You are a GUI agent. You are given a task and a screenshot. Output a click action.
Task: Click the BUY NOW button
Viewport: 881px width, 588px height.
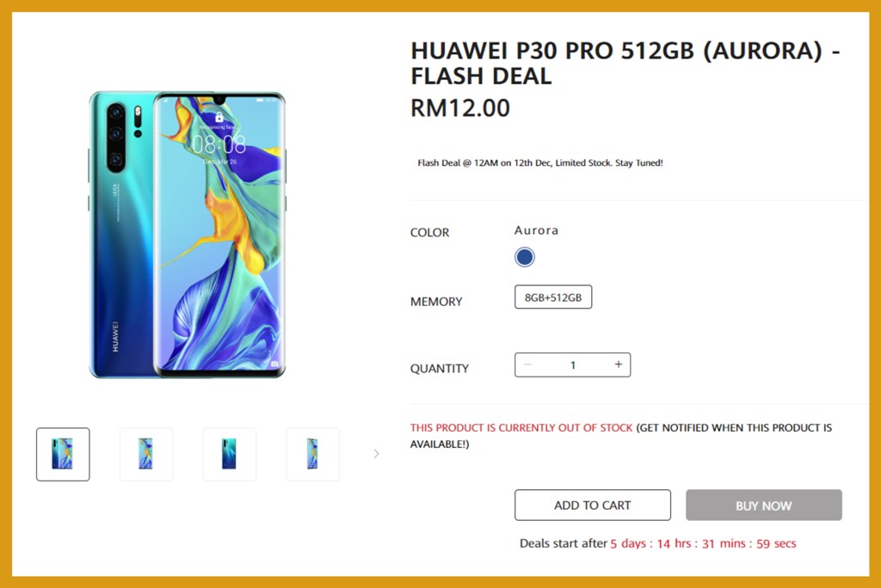(764, 505)
